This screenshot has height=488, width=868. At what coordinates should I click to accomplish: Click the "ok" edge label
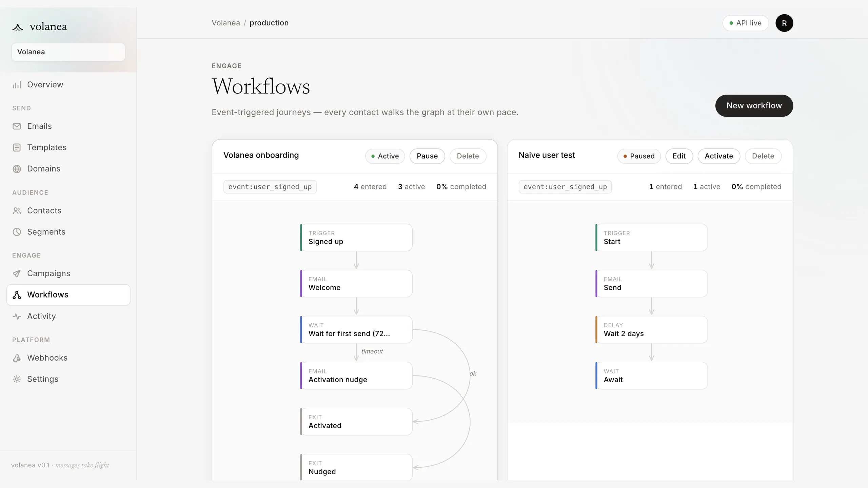point(473,374)
